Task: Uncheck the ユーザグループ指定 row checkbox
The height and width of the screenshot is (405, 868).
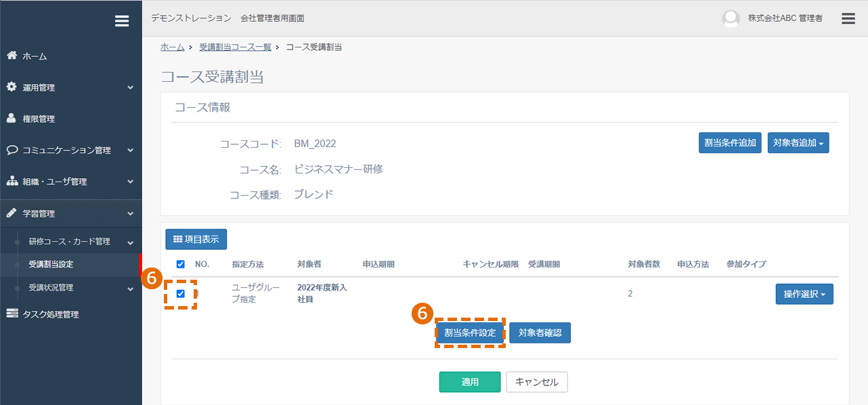Action: click(180, 293)
